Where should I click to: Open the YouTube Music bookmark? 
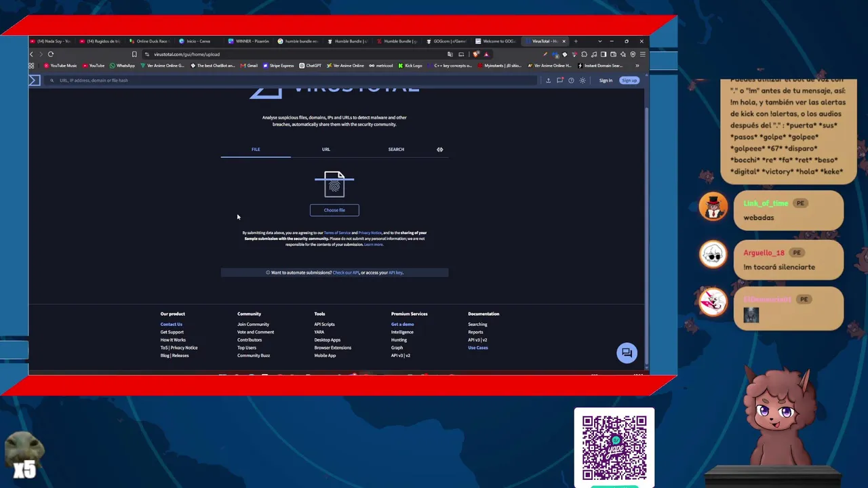coord(60,66)
